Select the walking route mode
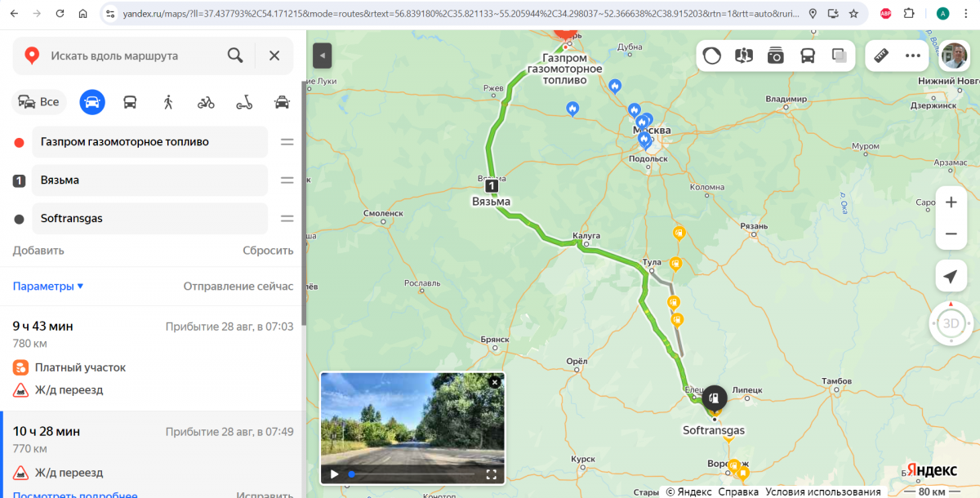The image size is (980, 498). click(168, 102)
